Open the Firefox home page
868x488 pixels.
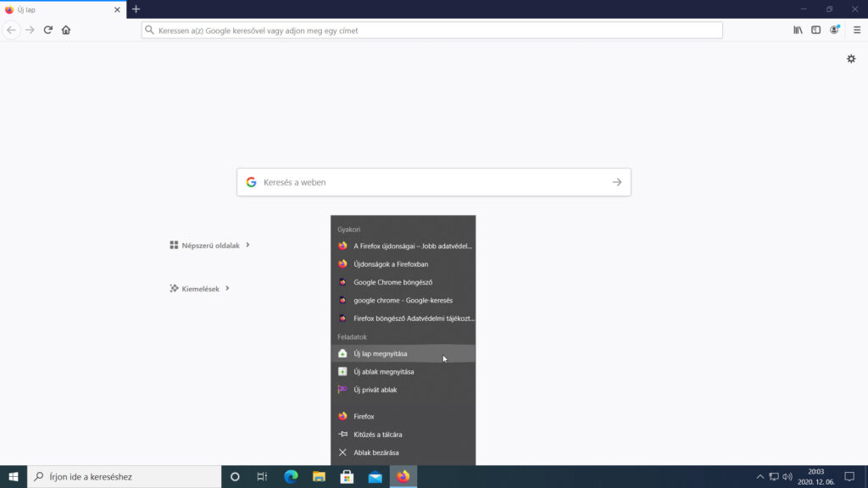(66, 30)
